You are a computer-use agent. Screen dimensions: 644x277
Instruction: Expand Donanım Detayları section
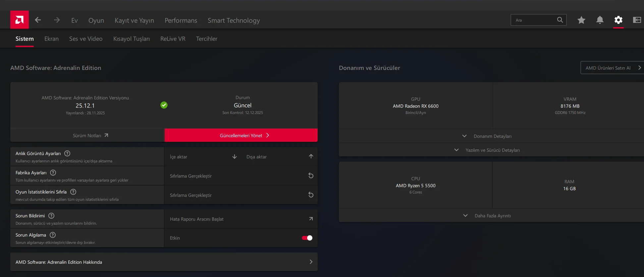tap(491, 136)
